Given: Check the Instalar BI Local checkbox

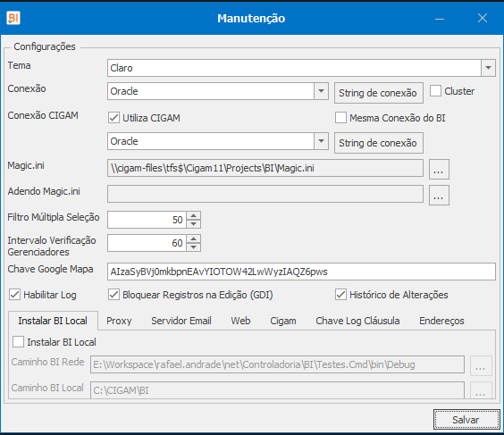Looking at the screenshot, I should tap(18, 342).
